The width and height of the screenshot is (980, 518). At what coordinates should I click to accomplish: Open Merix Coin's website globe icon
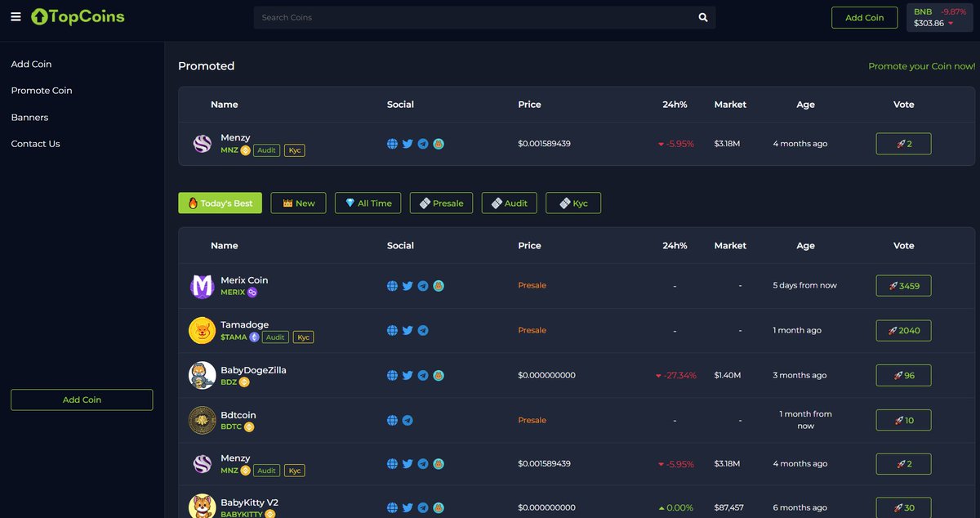(x=392, y=285)
